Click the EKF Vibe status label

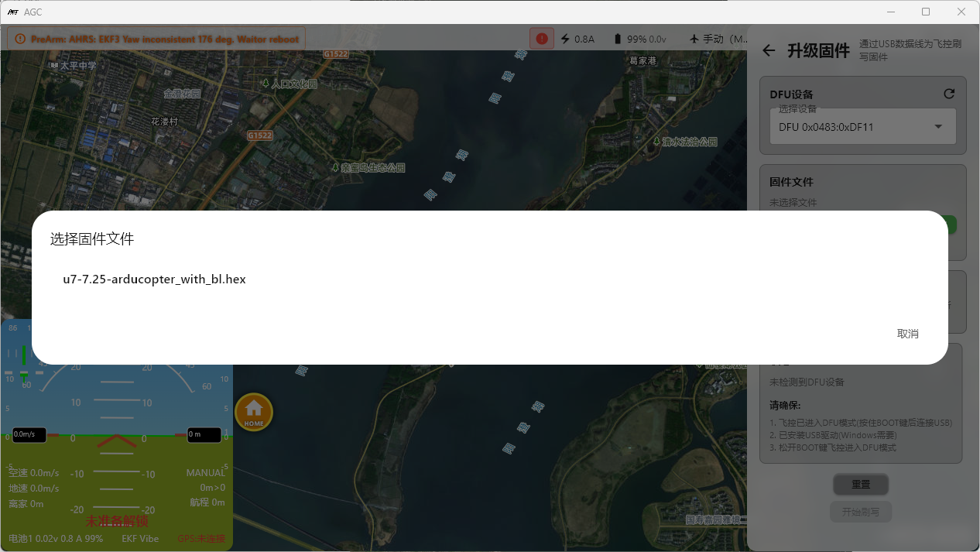coord(140,538)
